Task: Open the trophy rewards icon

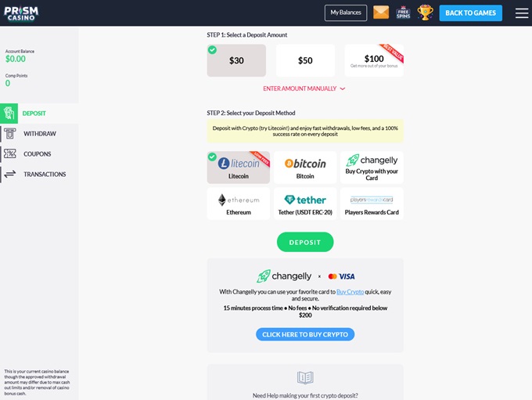Action: (x=426, y=13)
